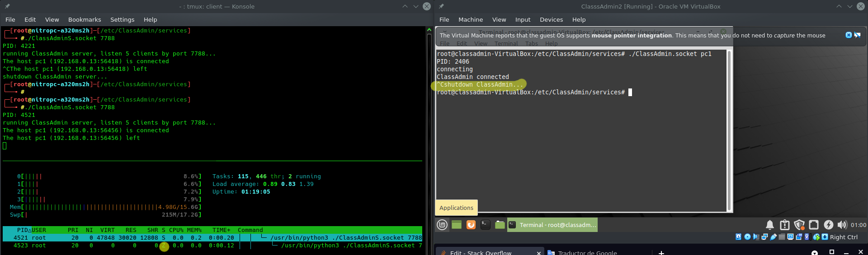Click VirtualBox recording status icon
Image resolution: width=868 pixels, height=255 pixels.
click(x=799, y=237)
